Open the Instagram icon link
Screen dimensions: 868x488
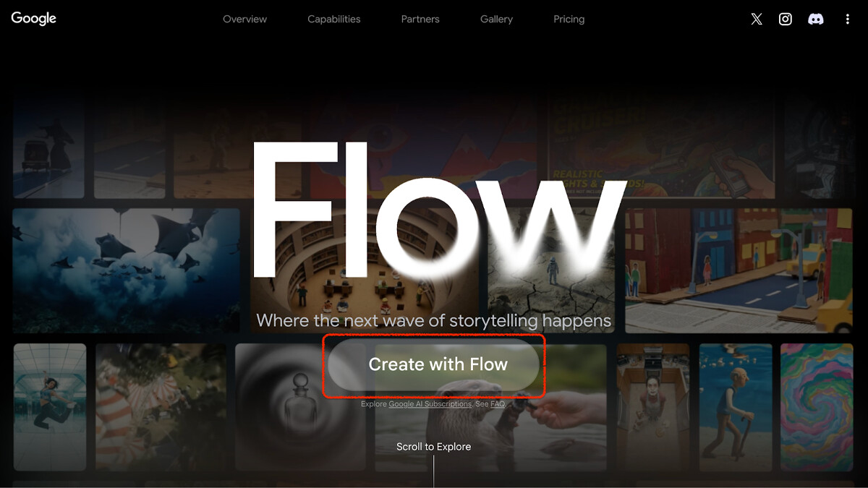786,20
